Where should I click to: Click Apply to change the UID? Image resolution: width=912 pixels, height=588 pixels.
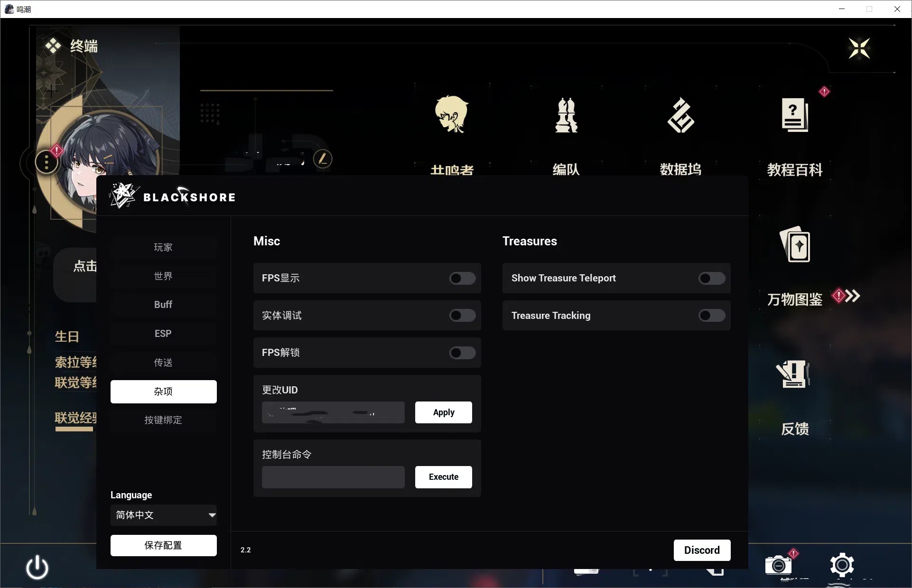443,412
